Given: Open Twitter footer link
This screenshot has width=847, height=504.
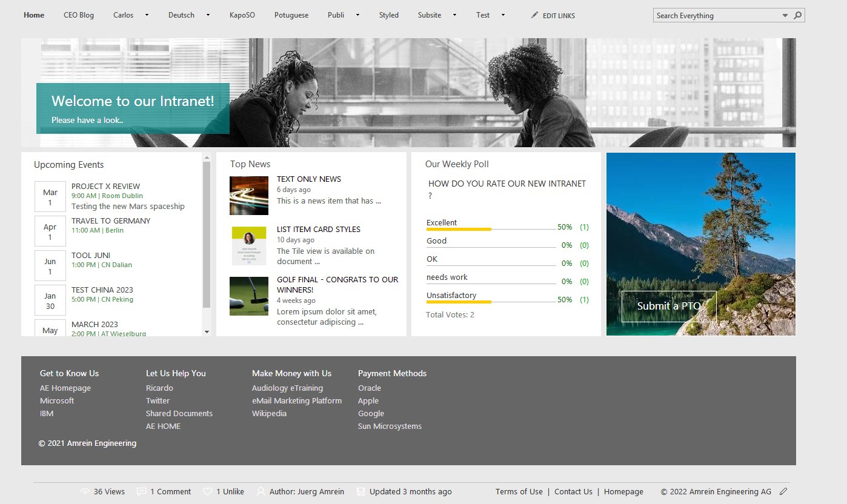Looking at the screenshot, I should pos(158,400).
